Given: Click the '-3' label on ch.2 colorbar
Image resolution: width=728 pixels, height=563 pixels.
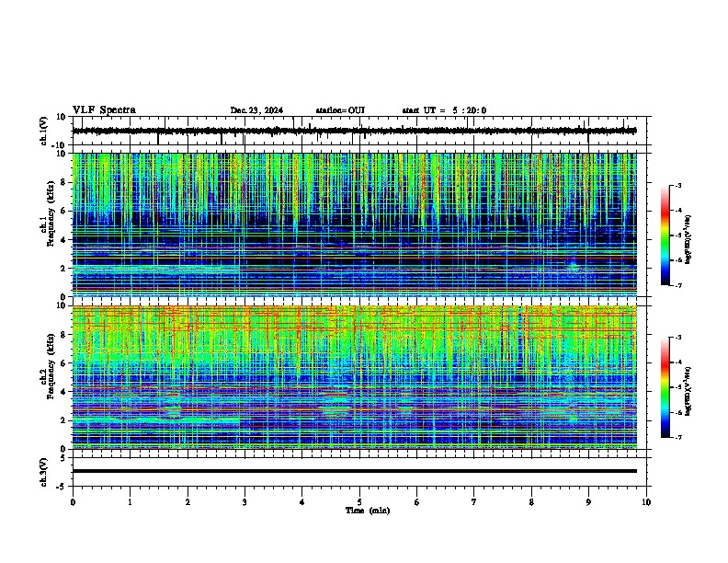Looking at the screenshot, I should click(678, 338).
